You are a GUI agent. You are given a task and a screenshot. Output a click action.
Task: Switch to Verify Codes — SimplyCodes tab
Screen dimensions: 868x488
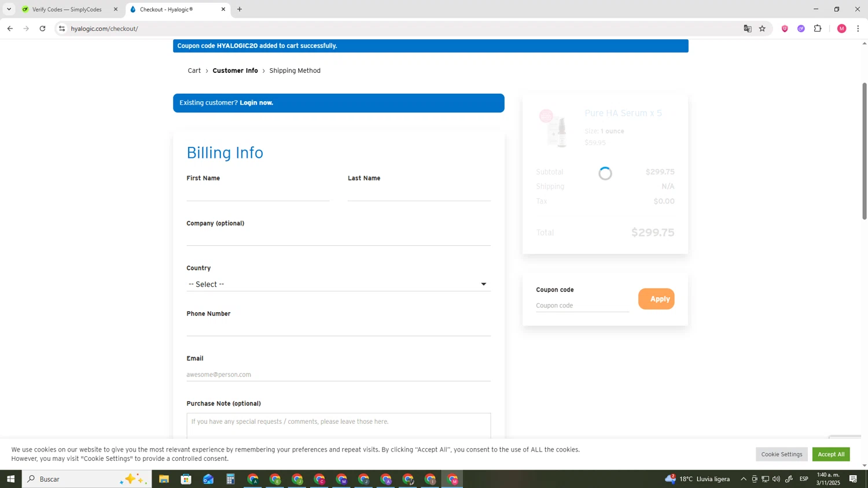coord(67,9)
